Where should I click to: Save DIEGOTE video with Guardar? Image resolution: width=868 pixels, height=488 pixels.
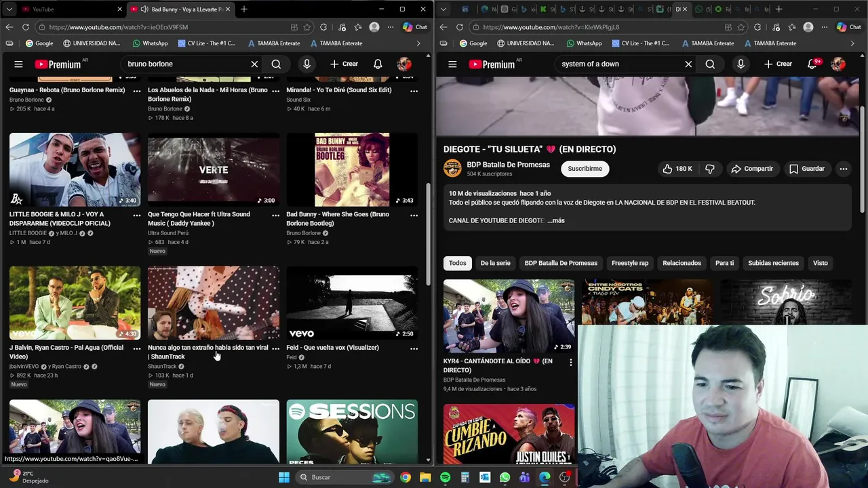point(806,169)
